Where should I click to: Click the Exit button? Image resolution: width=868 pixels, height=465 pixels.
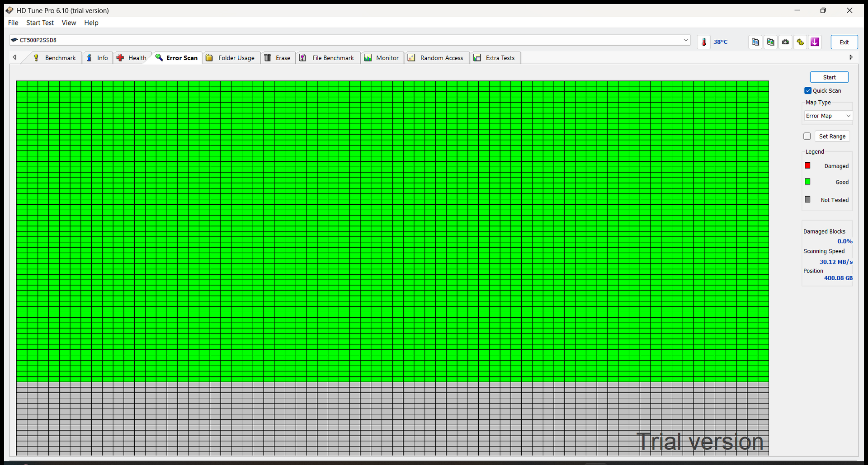(844, 42)
